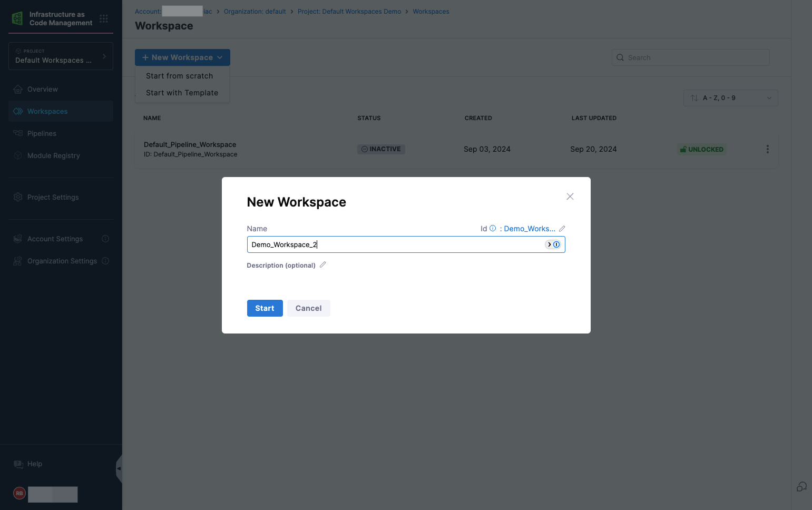Open Module Registry in sidebar

pyautogui.click(x=61, y=155)
